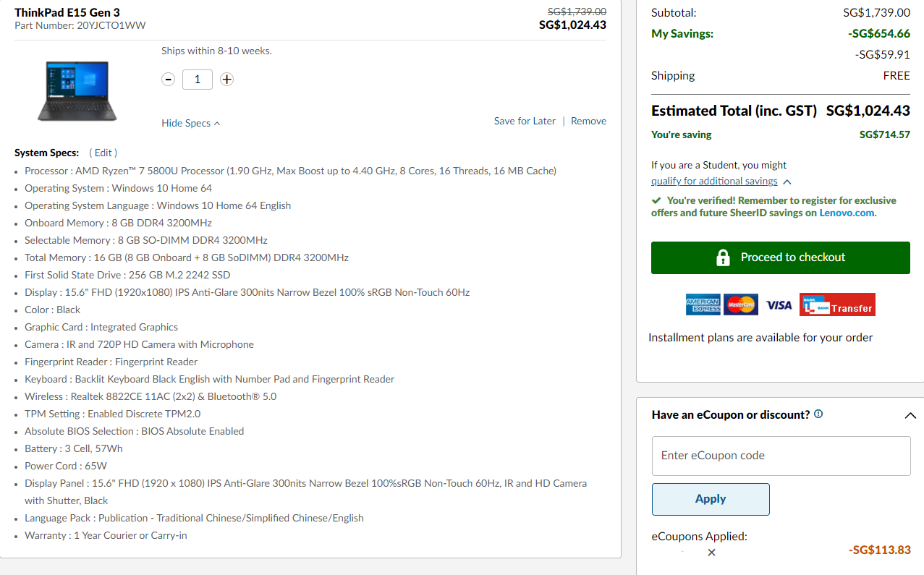The width and height of the screenshot is (924, 575).
Task: Open the ThinkPad E15 Gen 3 title
Action: (67, 12)
